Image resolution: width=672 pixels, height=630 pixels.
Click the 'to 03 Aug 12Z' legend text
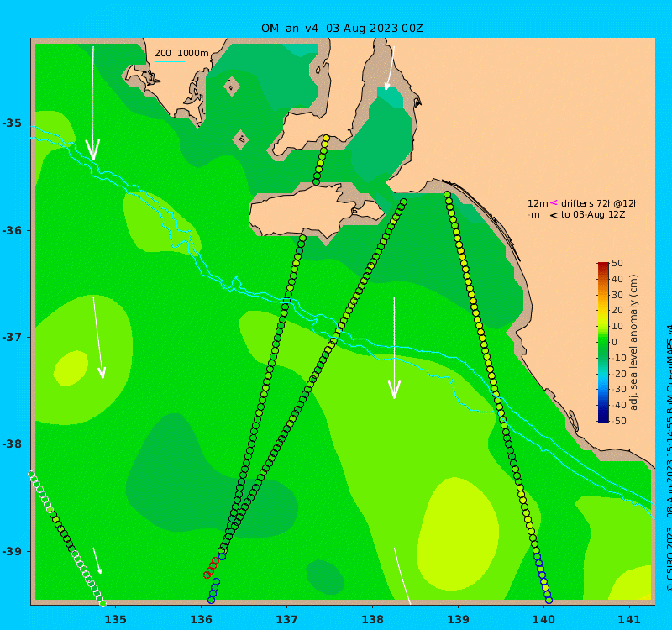(x=593, y=214)
